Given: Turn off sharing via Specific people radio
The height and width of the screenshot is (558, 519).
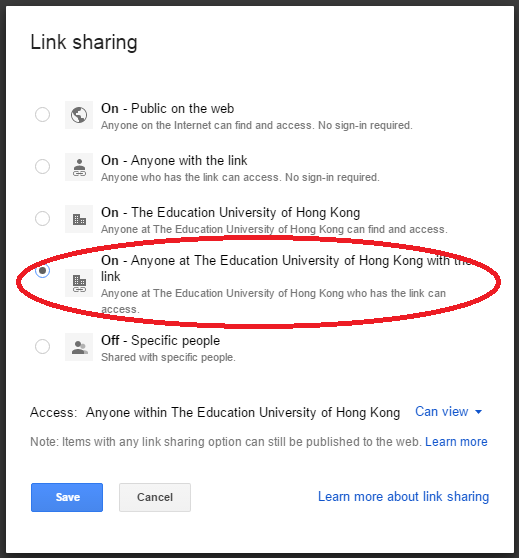Looking at the screenshot, I should 42,346.
